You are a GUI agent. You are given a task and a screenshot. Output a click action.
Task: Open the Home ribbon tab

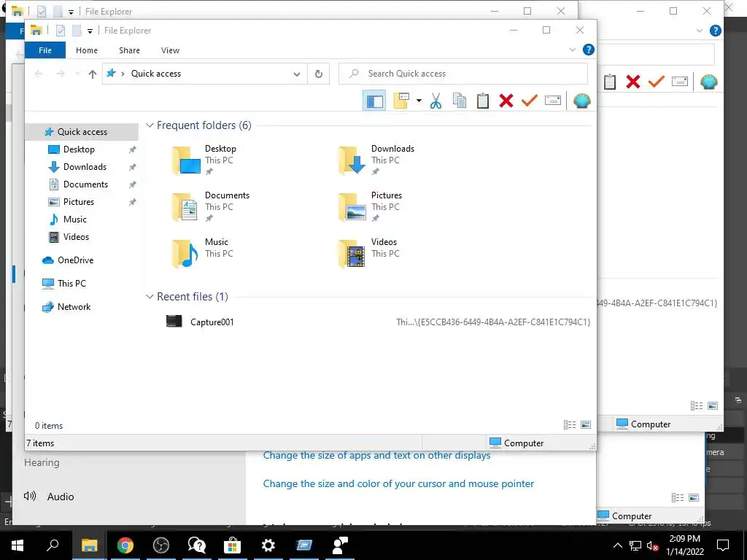87,50
